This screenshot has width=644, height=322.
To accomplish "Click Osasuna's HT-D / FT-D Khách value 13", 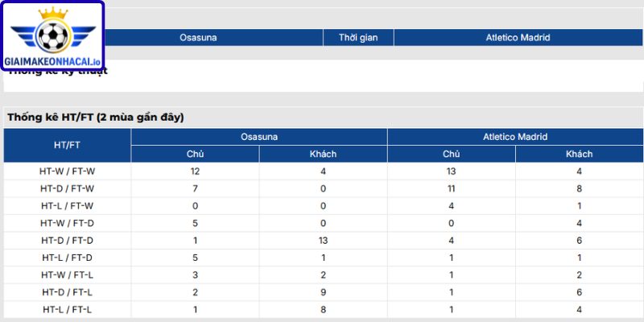I will pos(323,240).
